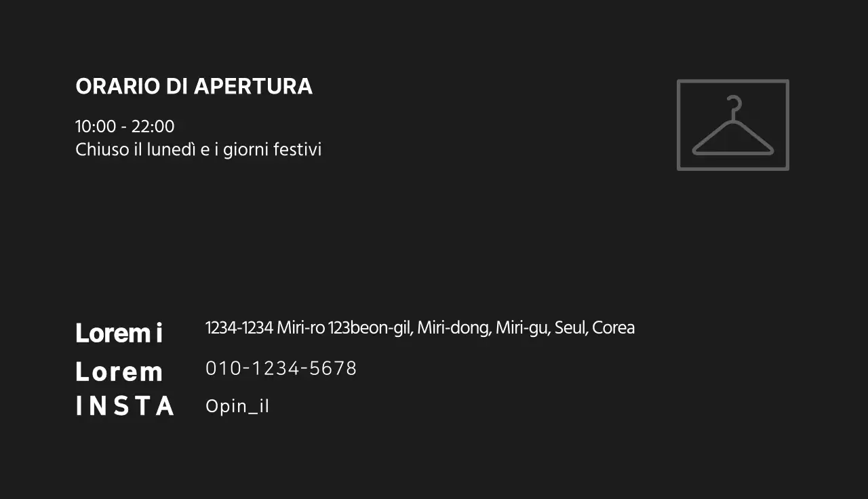
Task: Select the bold Lorem i label
Action: [x=119, y=333]
